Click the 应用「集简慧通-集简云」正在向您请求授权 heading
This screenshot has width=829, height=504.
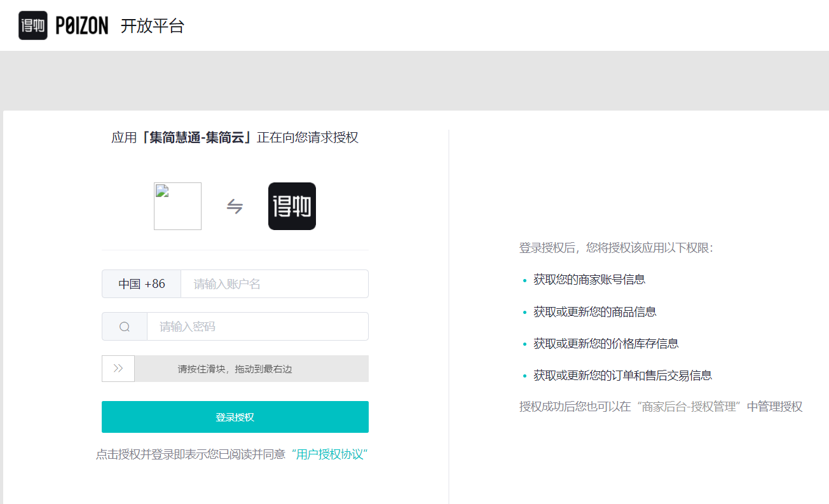tap(235, 138)
